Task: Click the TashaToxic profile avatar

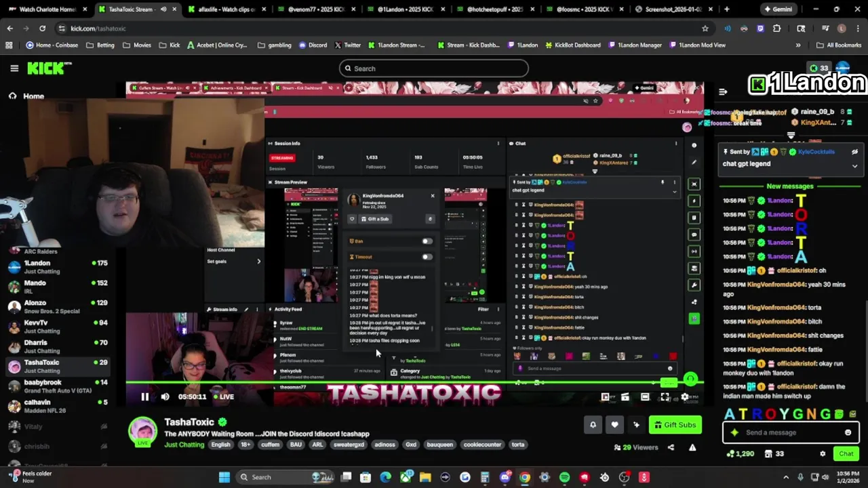Action: [x=142, y=431]
